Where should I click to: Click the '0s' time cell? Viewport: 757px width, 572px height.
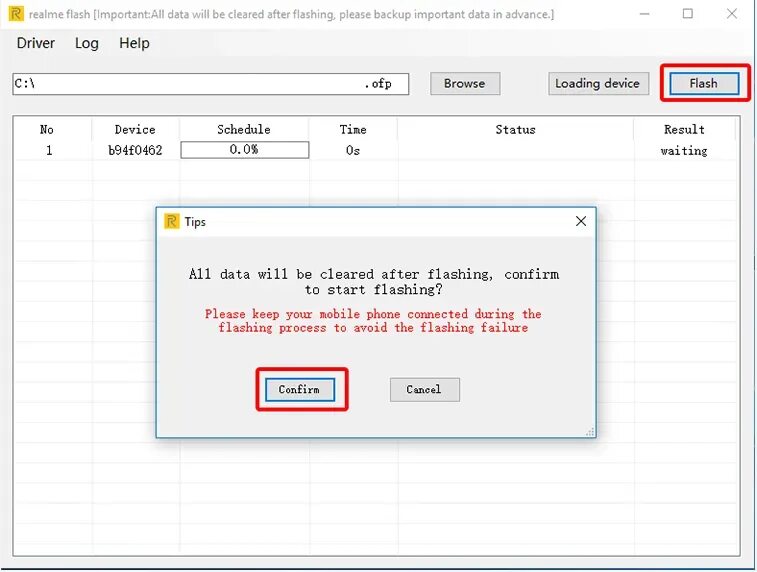(x=353, y=150)
